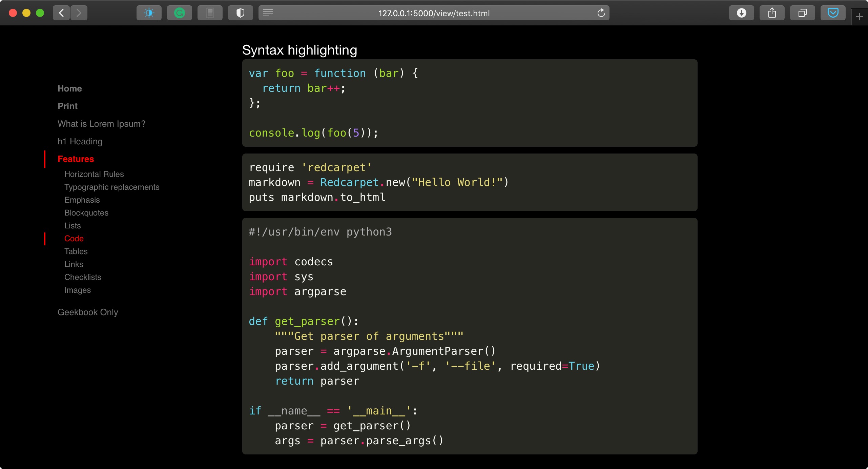Navigate to Blockquotes subsection
This screenshot has height=469, width=868.
(x=86, y=213)
